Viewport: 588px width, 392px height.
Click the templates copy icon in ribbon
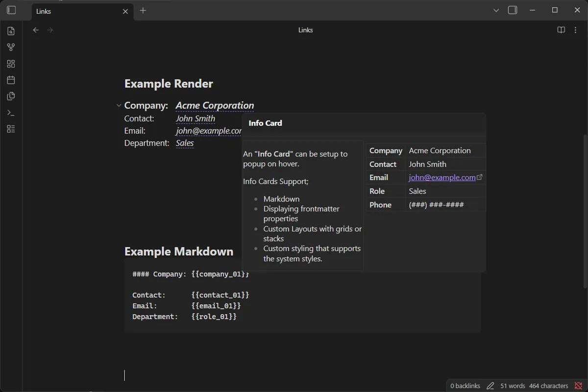click(x=11, y=96)
